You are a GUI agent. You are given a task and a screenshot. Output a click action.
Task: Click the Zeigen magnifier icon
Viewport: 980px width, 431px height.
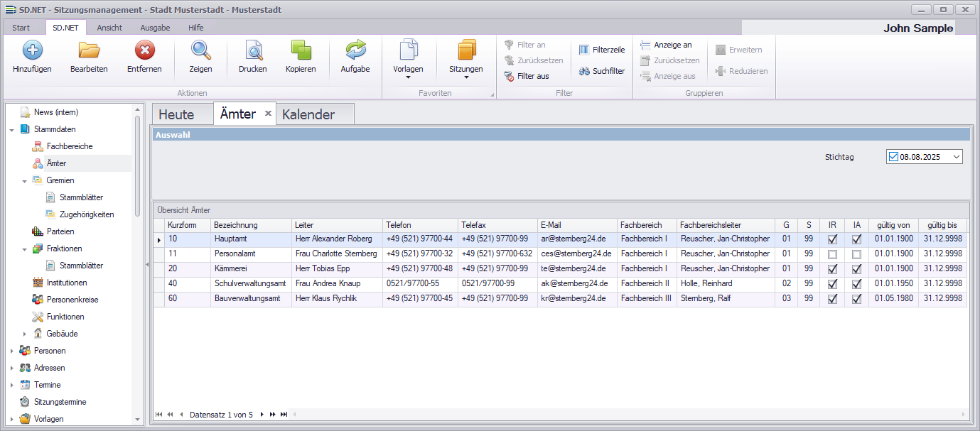[x=200, y=50]
